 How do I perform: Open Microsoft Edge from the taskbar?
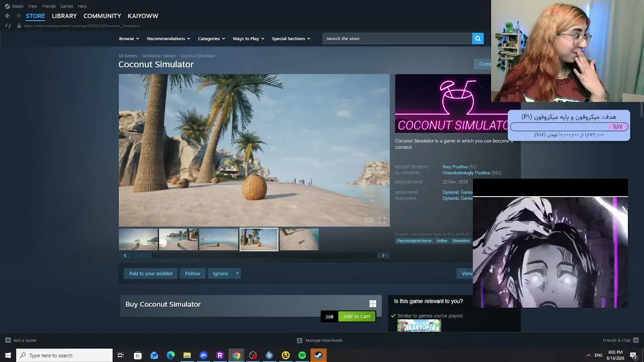171,355
